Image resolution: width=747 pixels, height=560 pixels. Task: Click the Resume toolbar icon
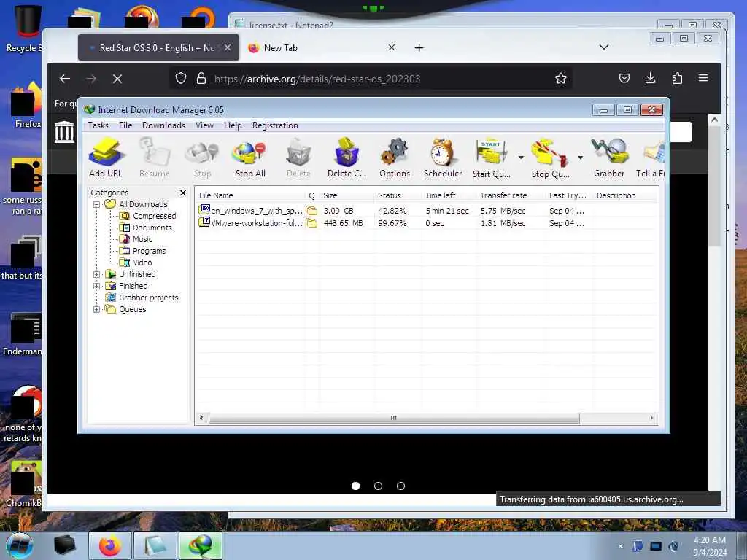point(155,157)
